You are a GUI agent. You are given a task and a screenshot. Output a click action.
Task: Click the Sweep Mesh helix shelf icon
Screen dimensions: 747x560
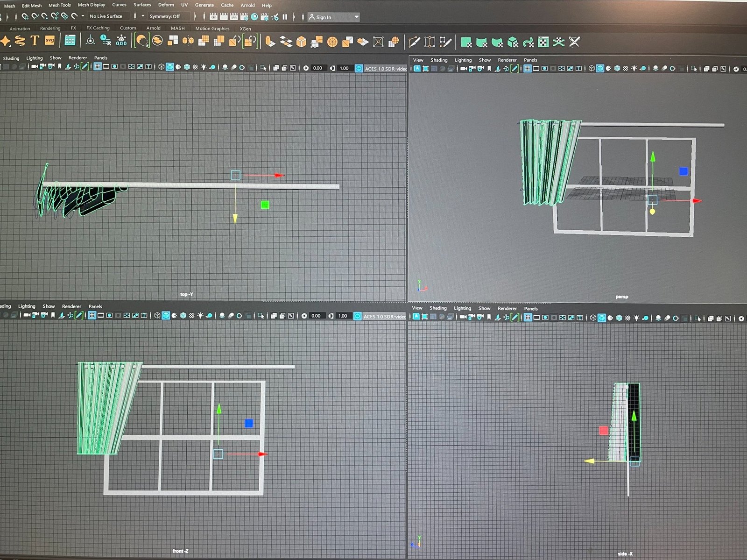pyautogui.click(x=20, y=41)
